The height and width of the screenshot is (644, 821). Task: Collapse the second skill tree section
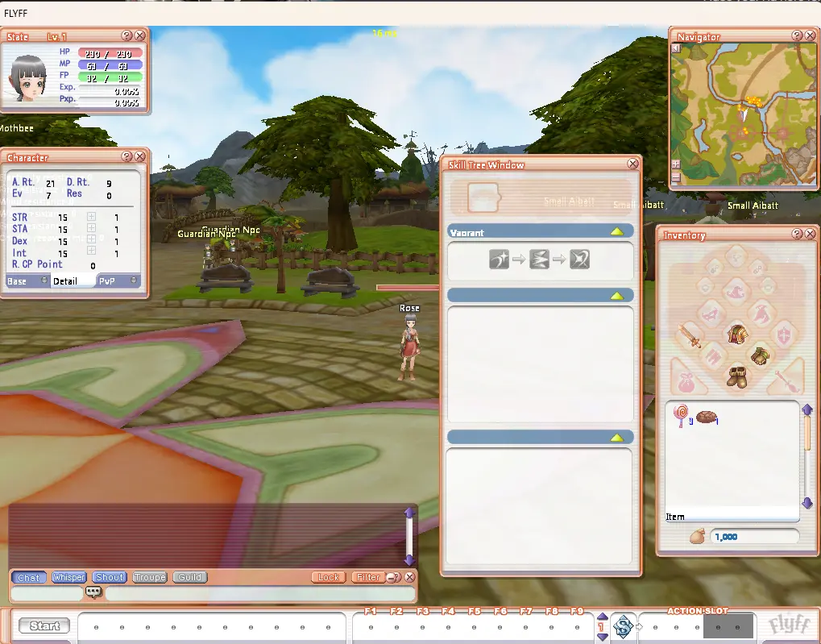tap(617, 296)
